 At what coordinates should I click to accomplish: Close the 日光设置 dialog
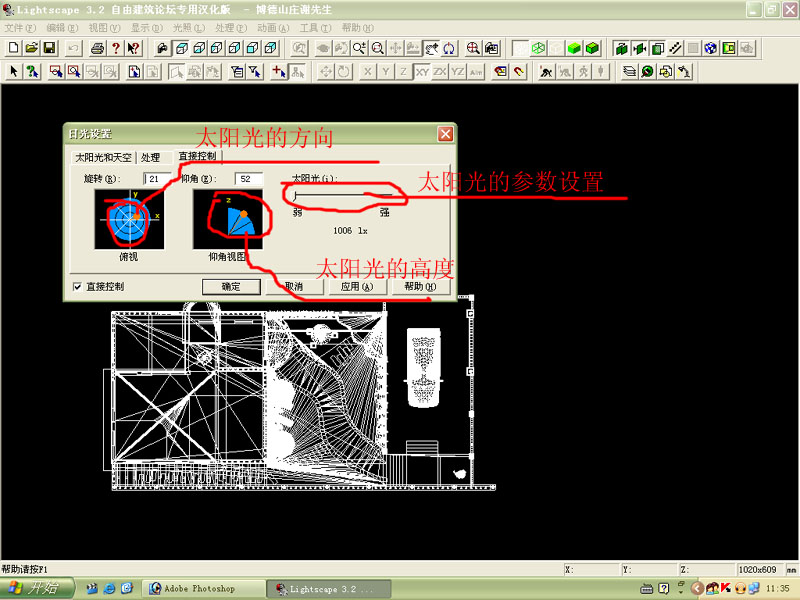pyautogui.click(x=445, y=134)
